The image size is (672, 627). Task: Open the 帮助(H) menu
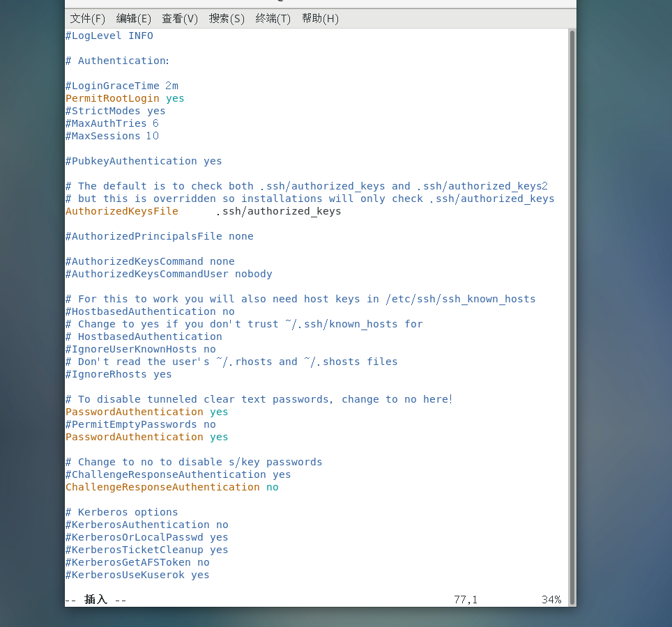(x=320, y=18)
